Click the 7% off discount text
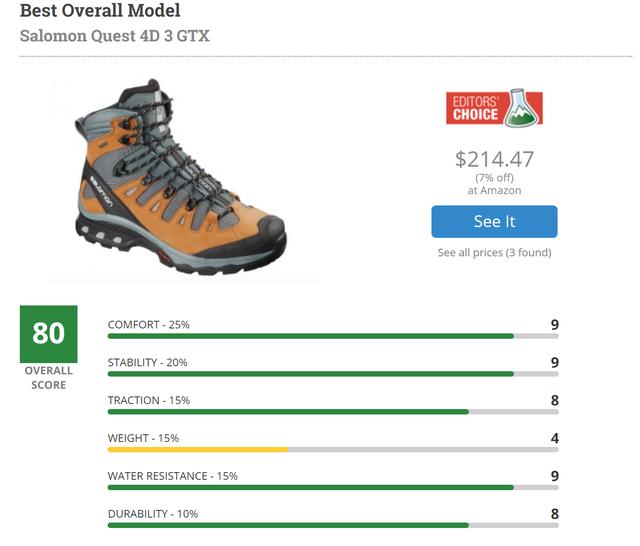 click(494, 178)
